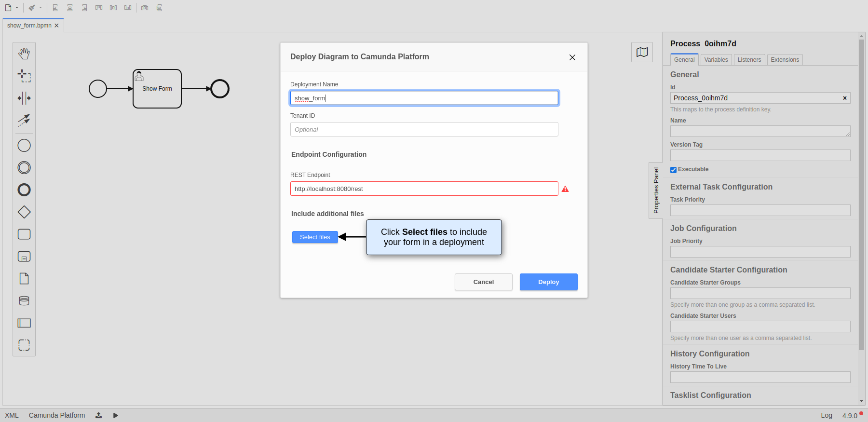Click the new file icon in toolbar

coord(8,8)
